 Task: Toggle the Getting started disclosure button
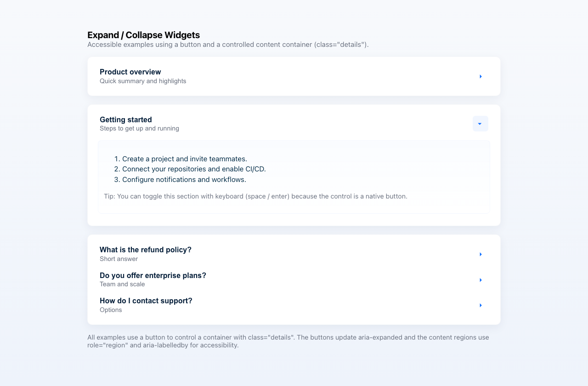(x=480, y=124)
